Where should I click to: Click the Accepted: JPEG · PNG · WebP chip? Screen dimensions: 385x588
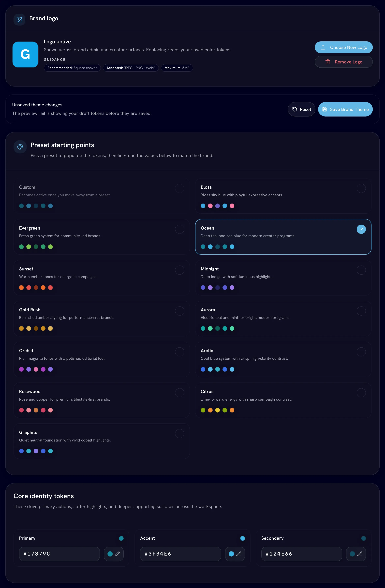point(131,68)
